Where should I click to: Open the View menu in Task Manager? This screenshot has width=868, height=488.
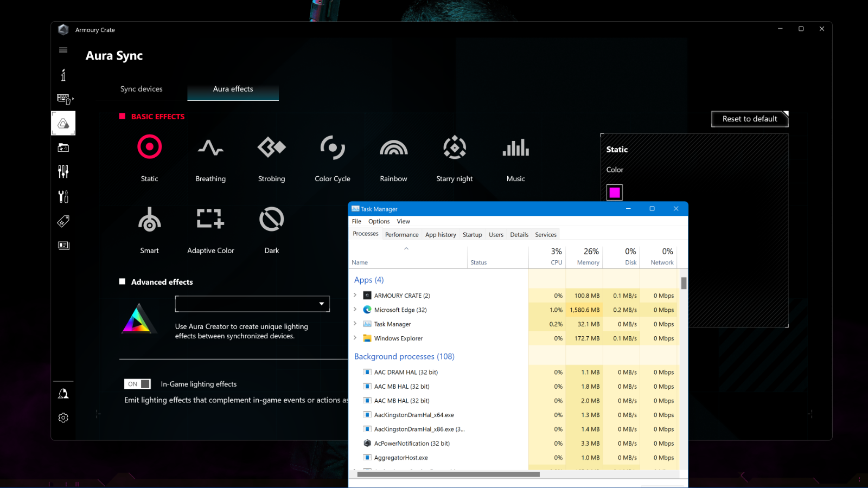point(403,221)
